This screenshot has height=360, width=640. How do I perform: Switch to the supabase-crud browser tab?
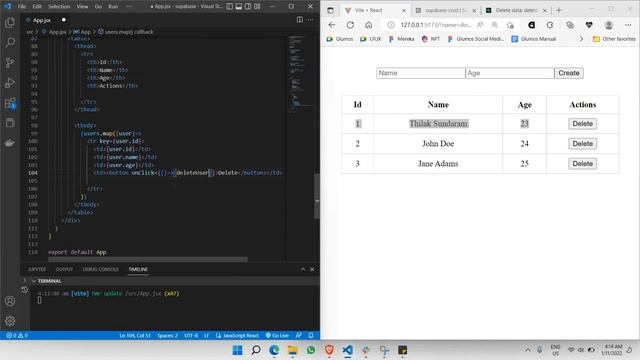(x=445, y=10)
